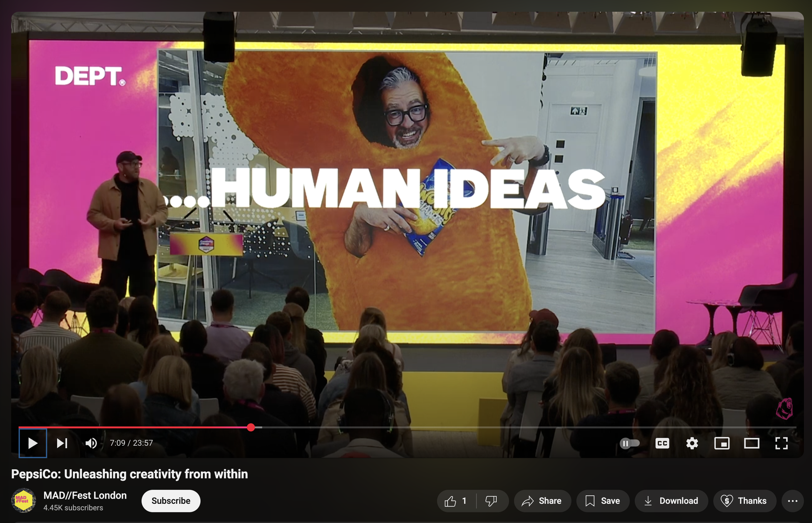This screenshot has height=523, width=812.
Task: Mute the video volume
Action: [x=91, y=443]
